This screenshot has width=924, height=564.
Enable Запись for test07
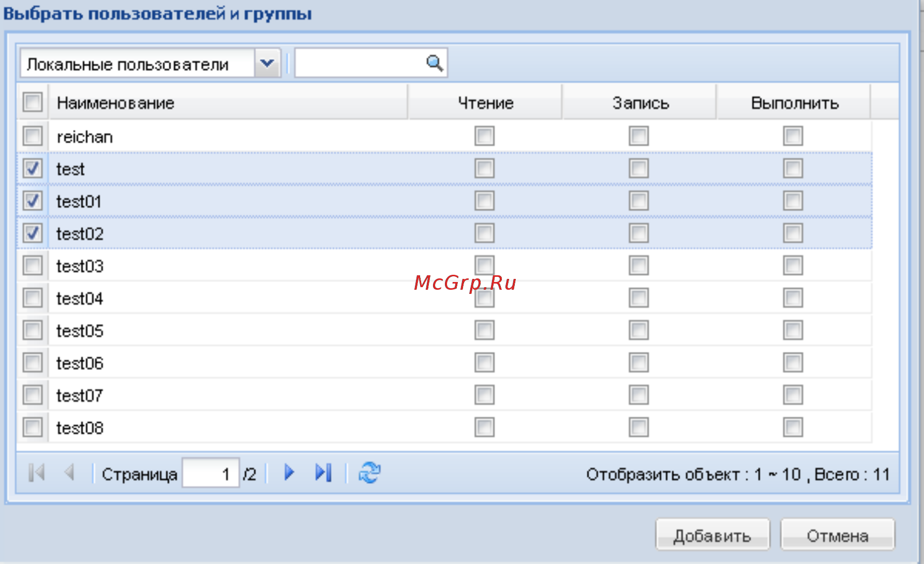(639, 395)
